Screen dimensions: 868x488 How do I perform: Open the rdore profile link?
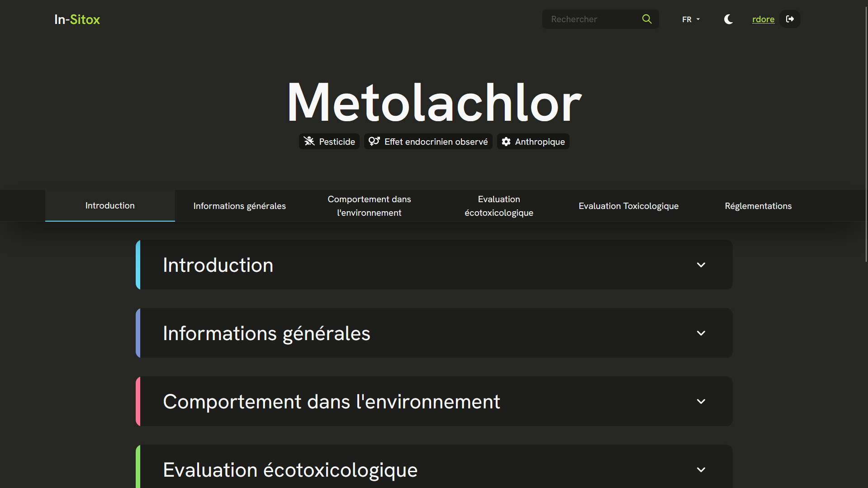click(763, 19)
